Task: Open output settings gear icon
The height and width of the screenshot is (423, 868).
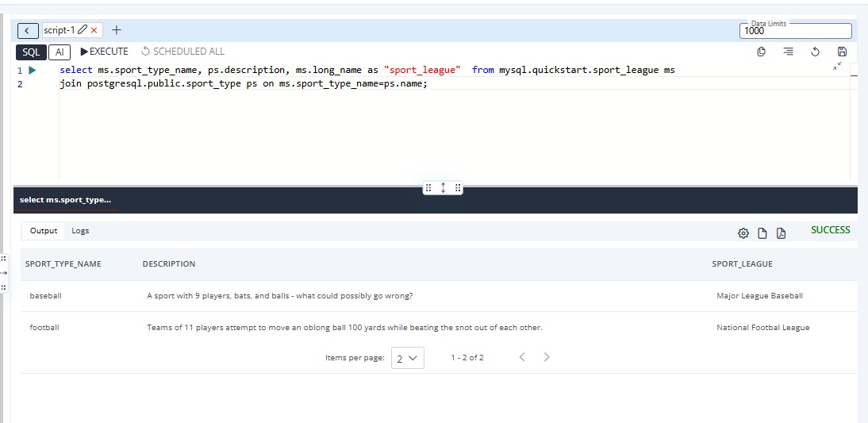Action: [743, 233]
